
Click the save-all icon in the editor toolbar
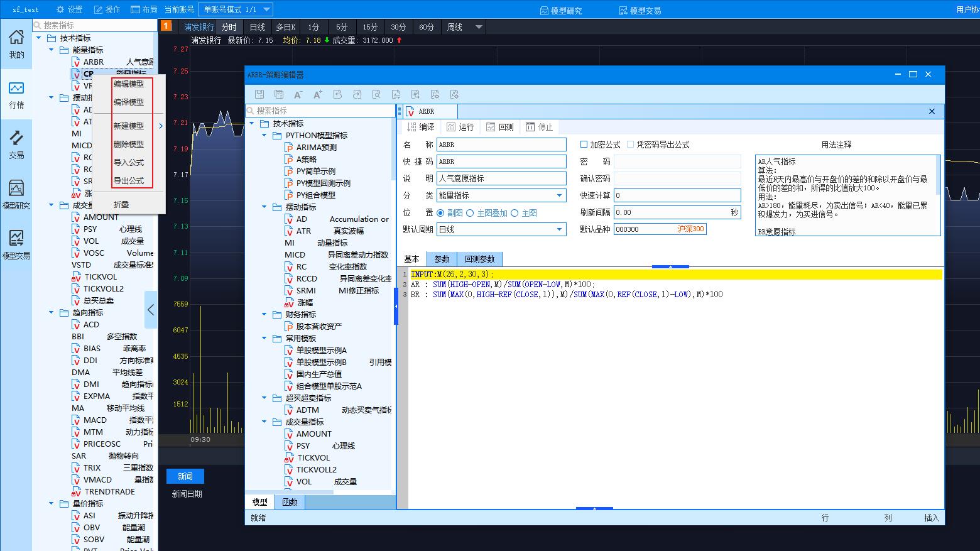[x=279, y=94]
